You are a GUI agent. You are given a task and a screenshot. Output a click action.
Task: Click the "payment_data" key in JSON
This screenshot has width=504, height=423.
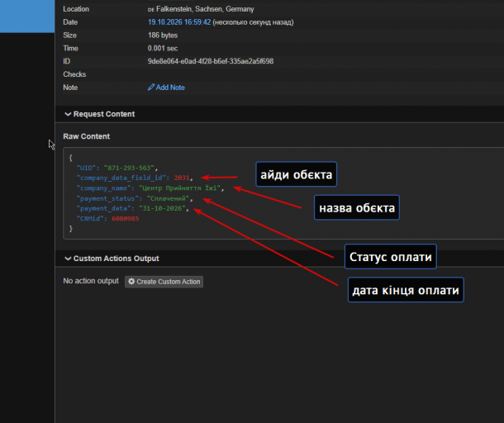tap(103, 208)
